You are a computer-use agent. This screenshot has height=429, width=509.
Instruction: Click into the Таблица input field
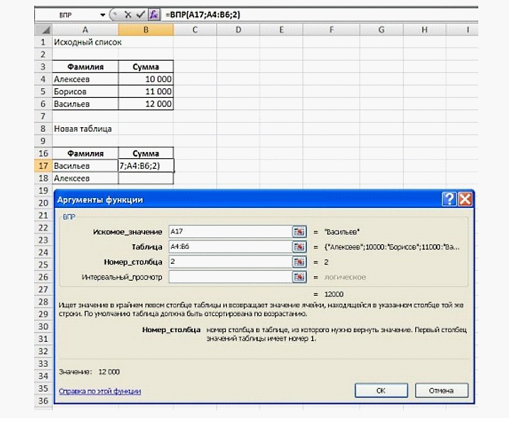230,247
